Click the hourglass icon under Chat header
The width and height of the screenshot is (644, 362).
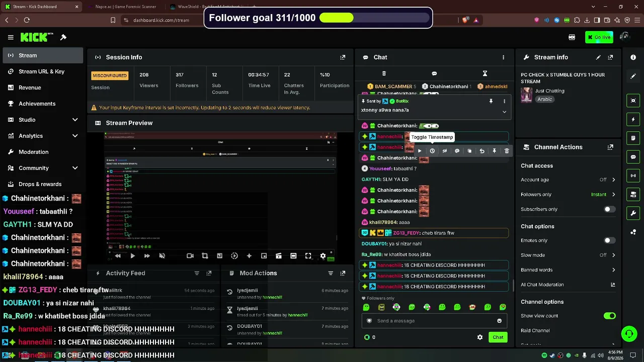[485, 73]
